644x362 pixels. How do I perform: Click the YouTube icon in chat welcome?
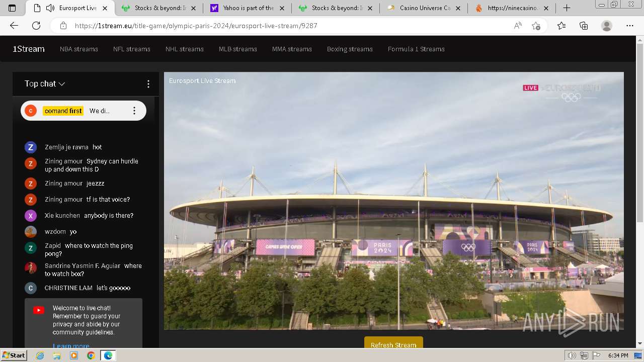(39, 310)
